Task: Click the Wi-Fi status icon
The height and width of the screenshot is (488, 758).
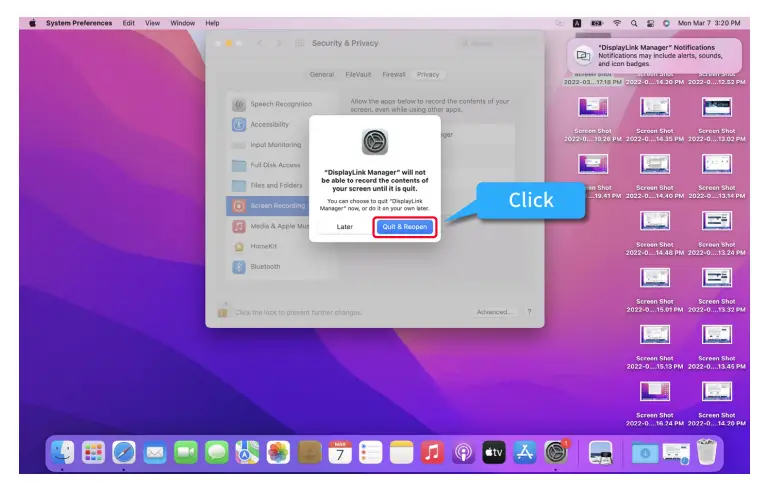Action: click(x=617, y=23)
